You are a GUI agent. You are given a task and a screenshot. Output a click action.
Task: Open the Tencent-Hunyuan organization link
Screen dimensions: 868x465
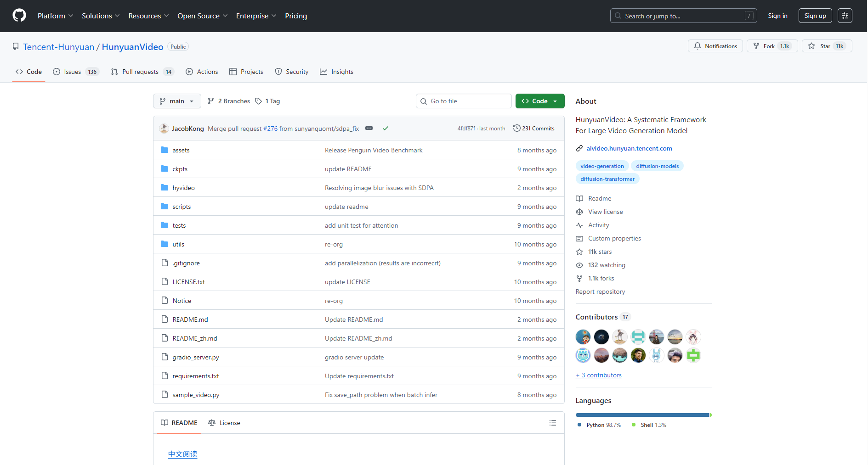tap(58, 47)
